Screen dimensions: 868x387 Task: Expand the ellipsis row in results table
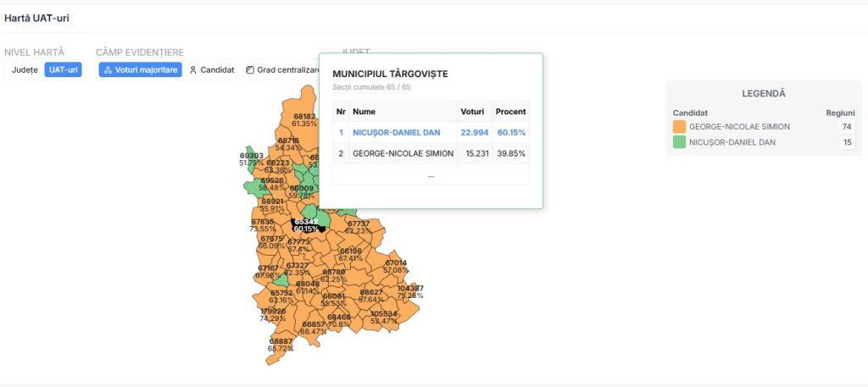tap(431, 175)
